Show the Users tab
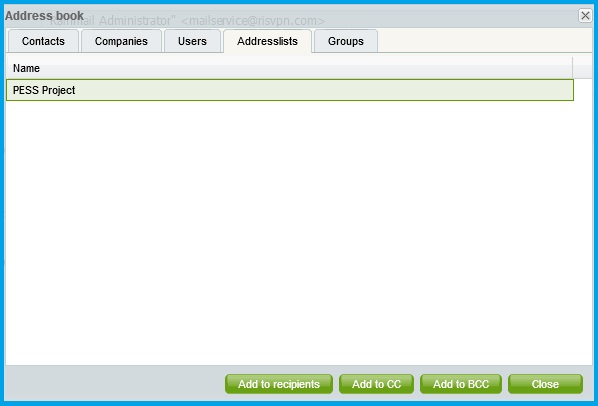598x406 pixels. 192,41
